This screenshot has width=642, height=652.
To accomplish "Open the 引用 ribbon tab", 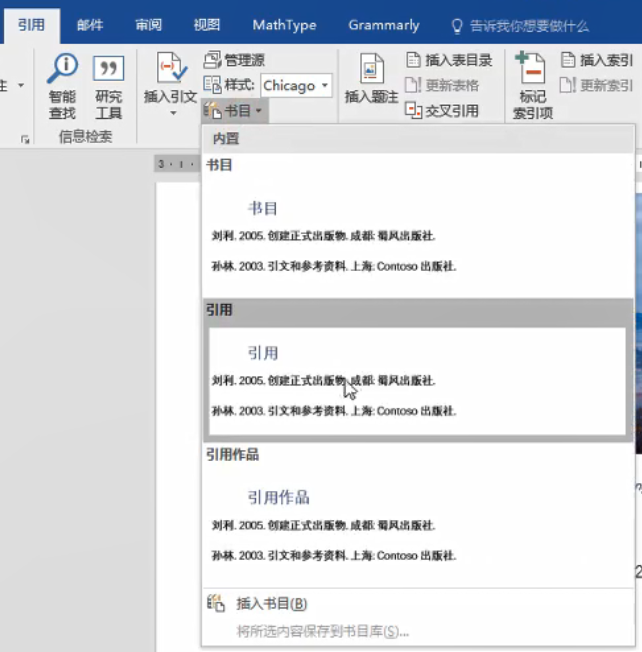I will 31,25.
